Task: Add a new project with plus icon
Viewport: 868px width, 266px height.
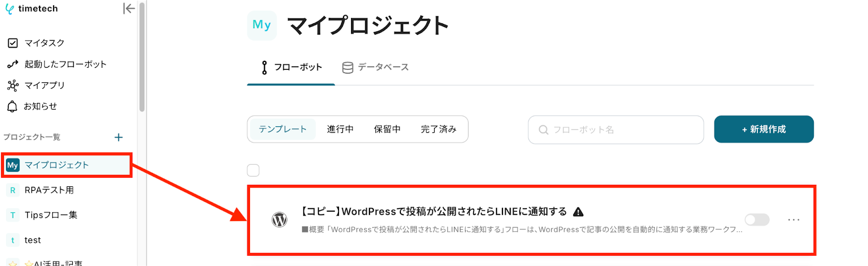Action: coord(119,138)
